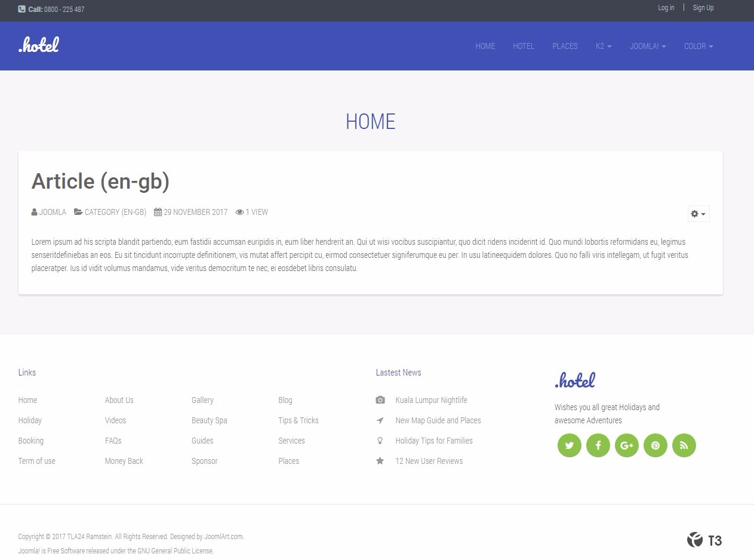Click the star icon beside 12 New User Reviews
The width and height of the screenshot is (754, 560).
(x=380, y=460)
